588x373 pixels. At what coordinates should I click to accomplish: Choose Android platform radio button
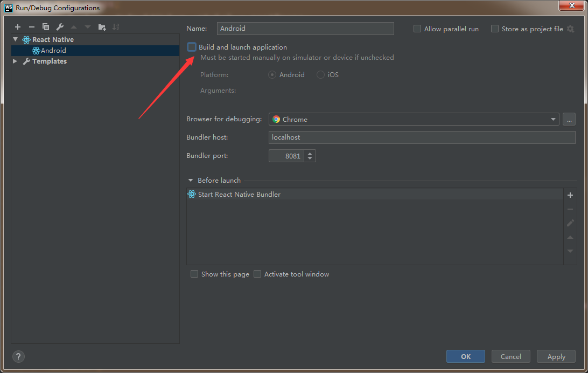coord(272,75)
